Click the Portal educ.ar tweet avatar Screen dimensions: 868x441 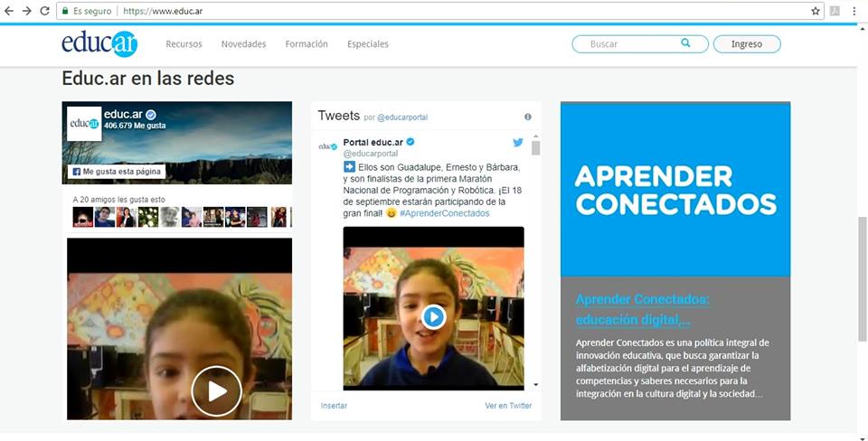coord(327,146)
